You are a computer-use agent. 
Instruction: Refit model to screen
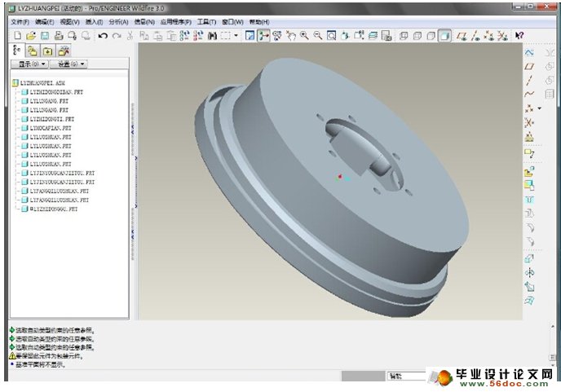point(331,35)
